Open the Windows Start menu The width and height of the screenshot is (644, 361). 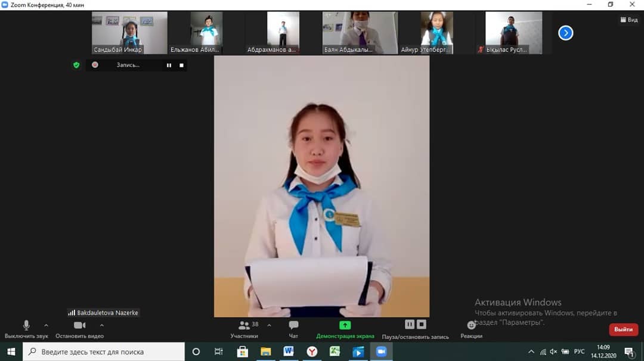pos(11,351)
